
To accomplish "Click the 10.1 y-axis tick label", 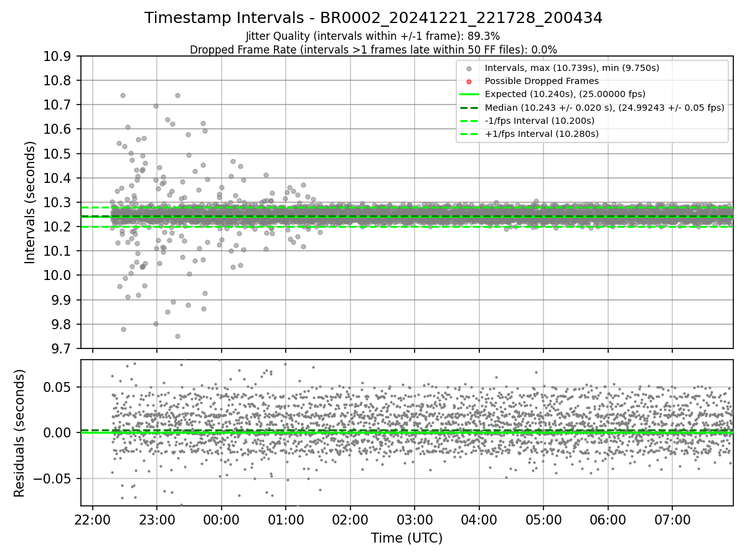I will (x=59, y=251).
